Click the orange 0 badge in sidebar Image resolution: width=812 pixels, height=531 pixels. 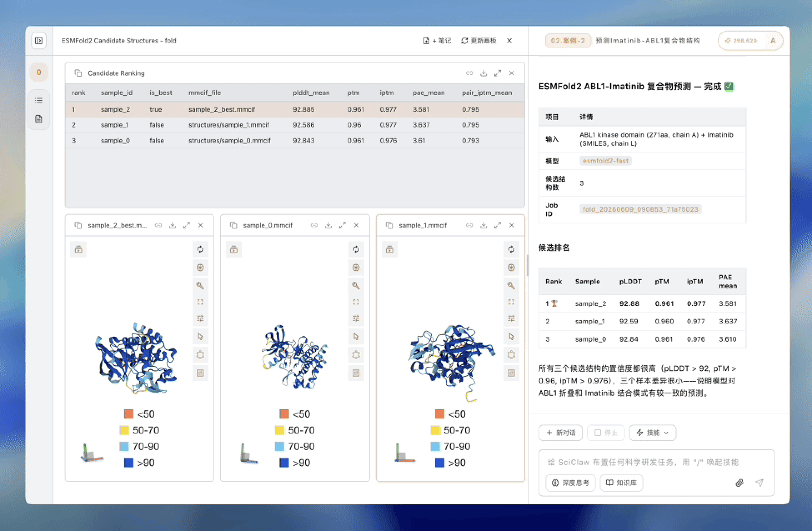click(x=39, y=73)
